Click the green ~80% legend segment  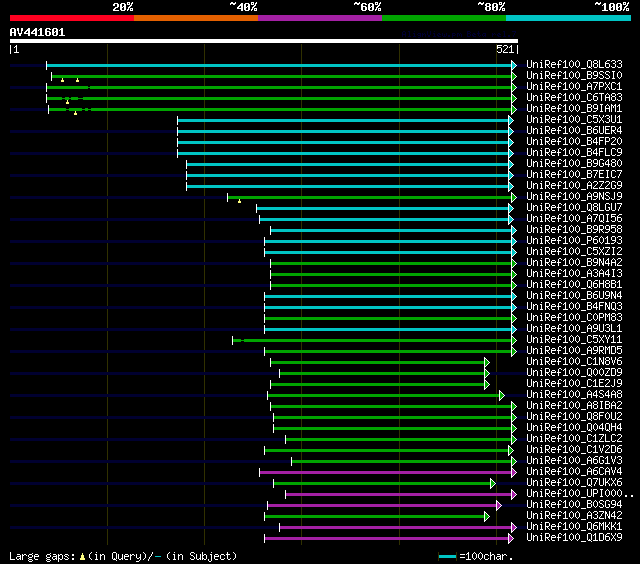tap(444, 18)
